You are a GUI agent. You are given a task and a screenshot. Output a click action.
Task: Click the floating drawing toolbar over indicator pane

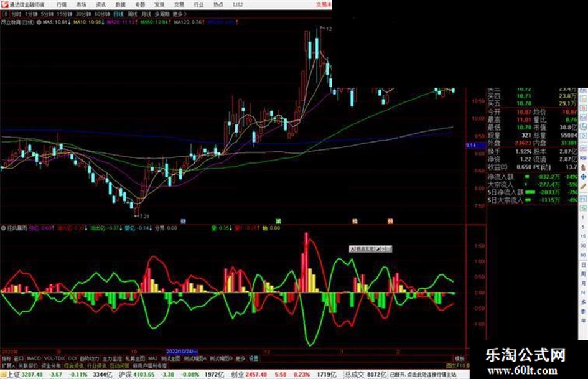point(370,249)
